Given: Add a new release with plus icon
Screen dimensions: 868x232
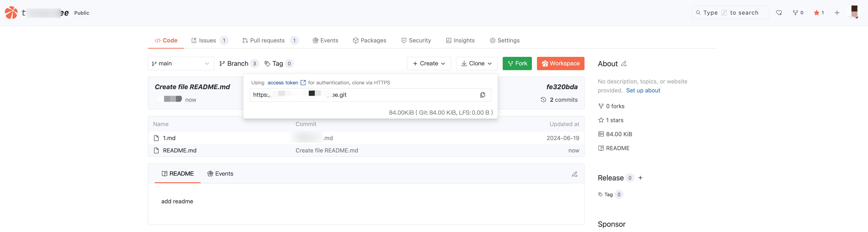Looking at the screenshot, I should click(x=640, y=178).
